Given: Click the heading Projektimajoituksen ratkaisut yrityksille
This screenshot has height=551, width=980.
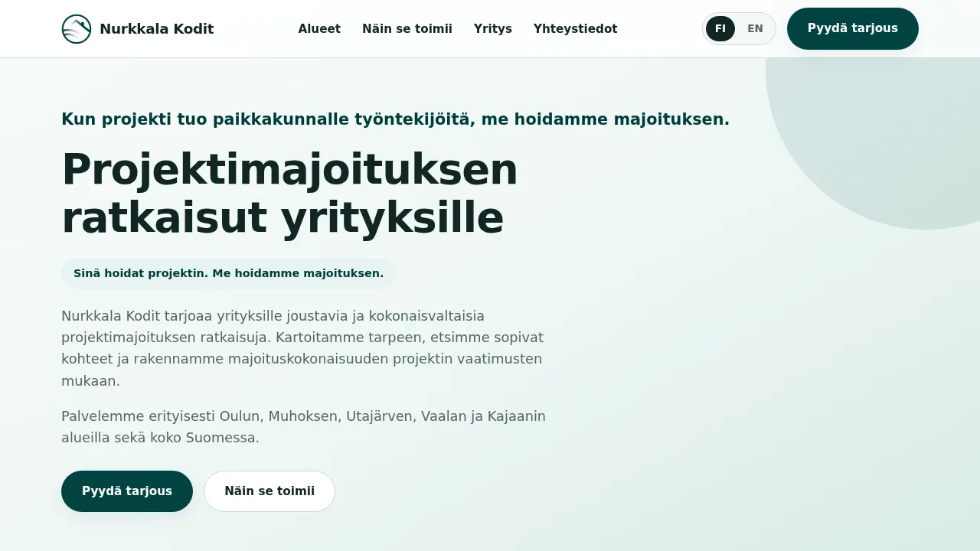Looking at the screenshot, I should click(289, 194).
